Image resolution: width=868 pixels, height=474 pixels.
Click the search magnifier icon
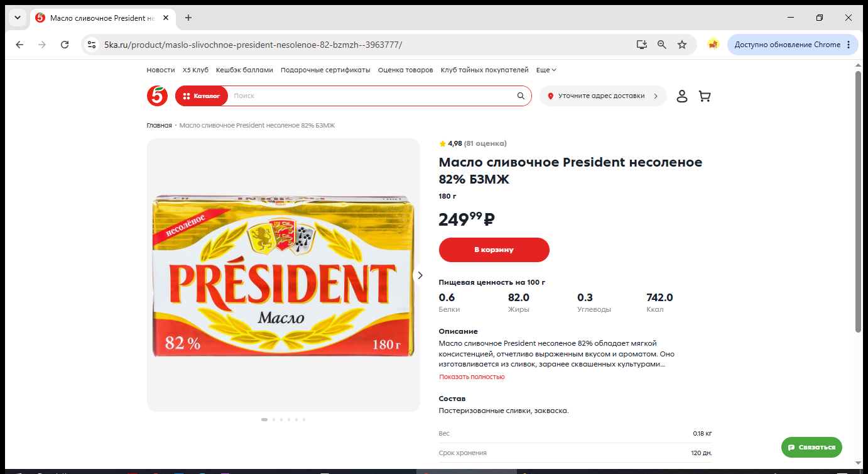pyautogui.click(x=521, y=96)
